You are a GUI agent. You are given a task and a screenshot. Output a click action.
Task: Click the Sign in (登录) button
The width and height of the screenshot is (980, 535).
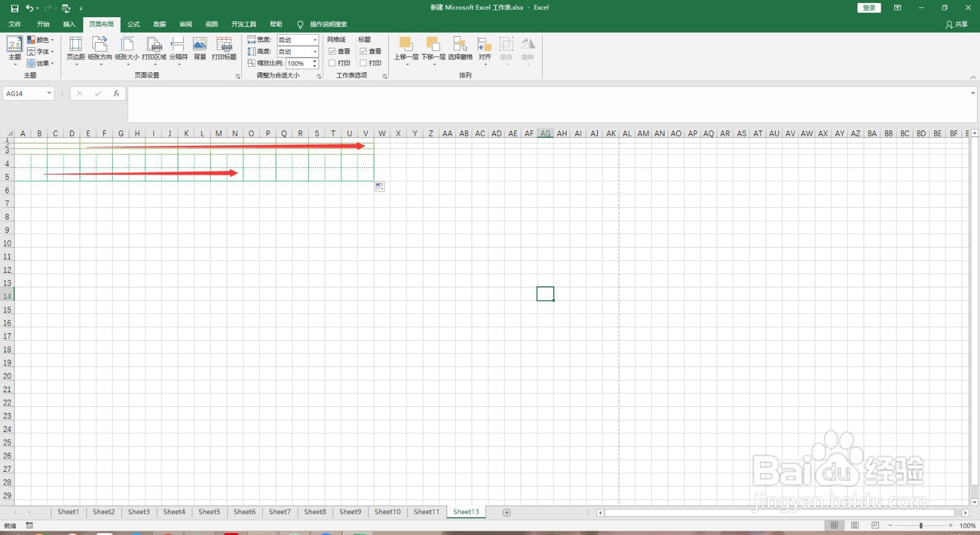tap(869, 8)
